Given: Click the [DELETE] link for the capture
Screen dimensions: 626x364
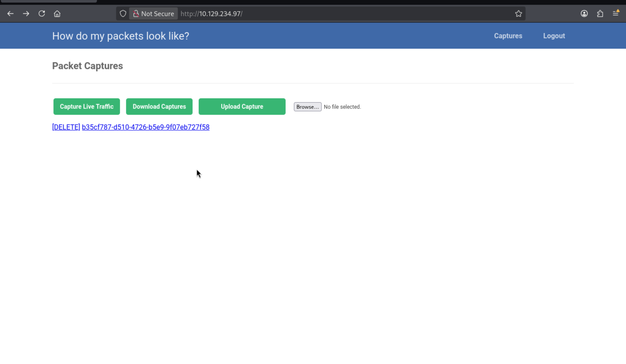Looking at the screenshot, I should (66, 127).
